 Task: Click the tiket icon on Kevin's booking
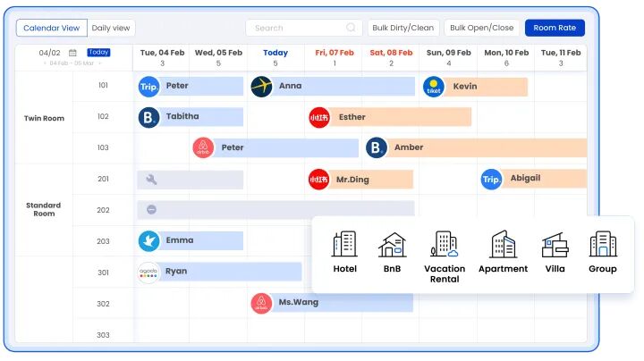point(434,87)
